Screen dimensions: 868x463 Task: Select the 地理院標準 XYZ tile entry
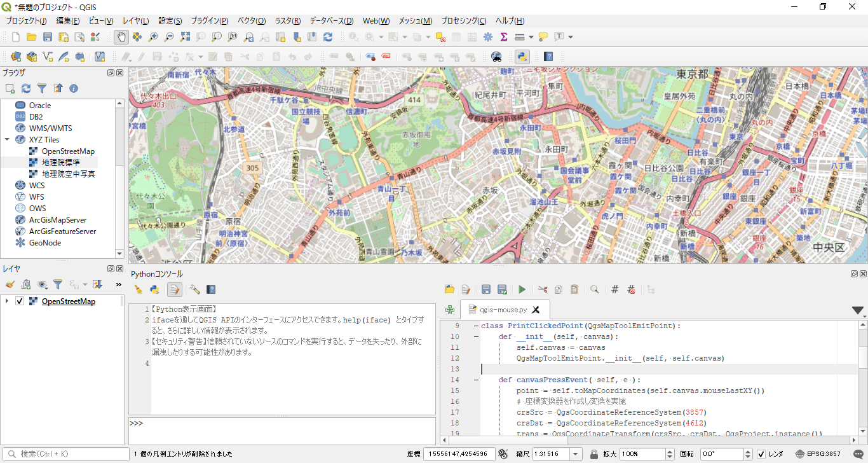tap(60, 163)
